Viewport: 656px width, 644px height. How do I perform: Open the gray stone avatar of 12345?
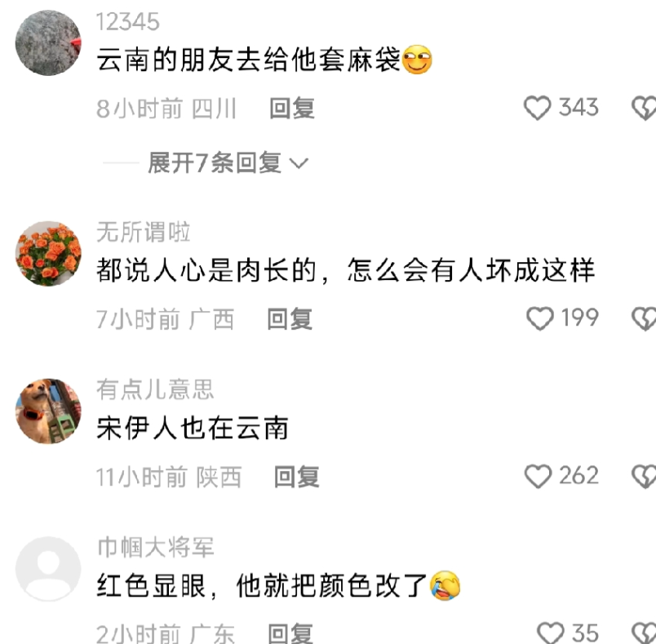coord(48,43)
